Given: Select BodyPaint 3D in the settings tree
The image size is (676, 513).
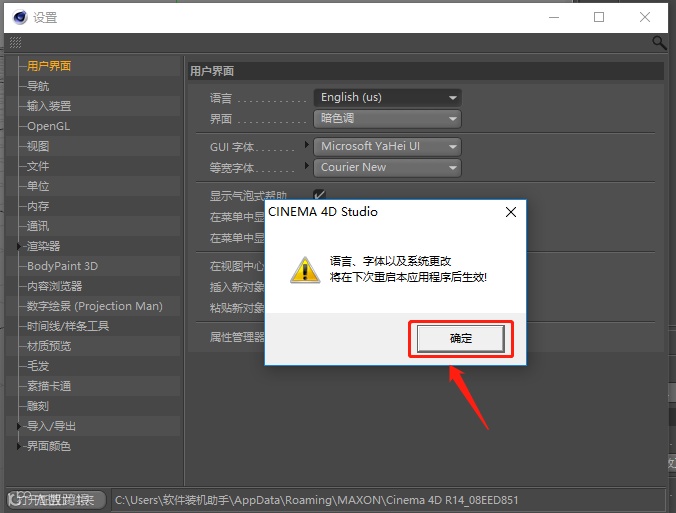Looking at the screenshot, I should click(63, 266).
